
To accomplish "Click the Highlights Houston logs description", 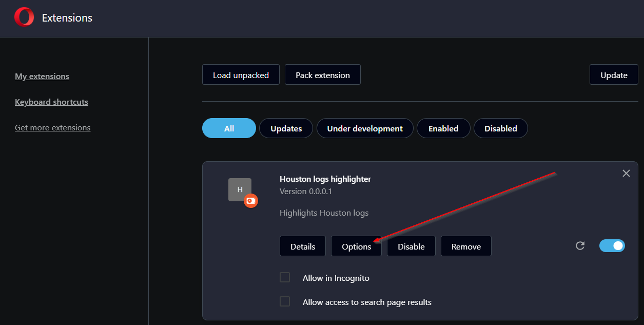I will coord(324,213).
